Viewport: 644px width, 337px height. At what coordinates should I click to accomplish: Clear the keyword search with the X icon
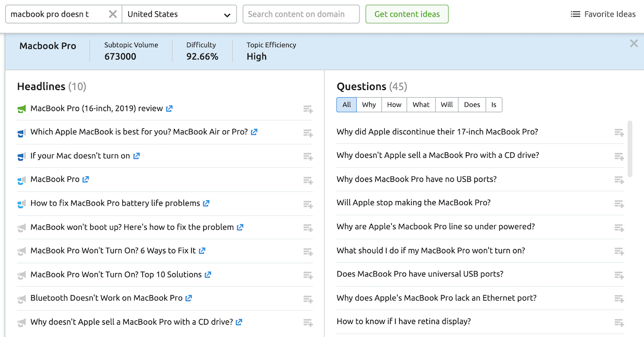click(x=112, y=14)
